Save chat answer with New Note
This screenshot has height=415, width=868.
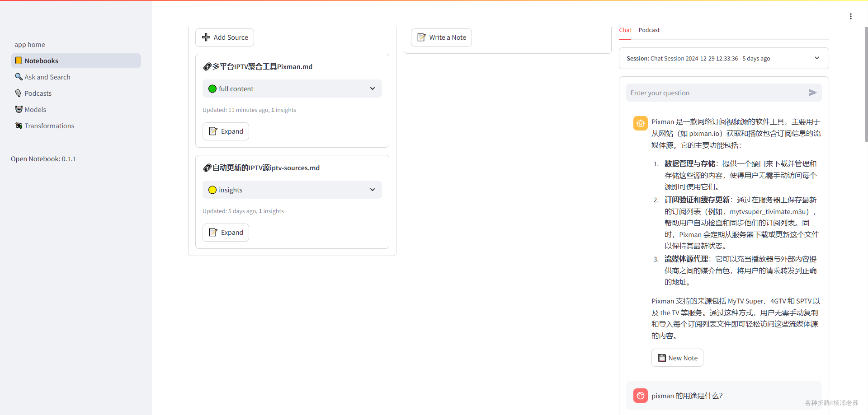point(677,358)
